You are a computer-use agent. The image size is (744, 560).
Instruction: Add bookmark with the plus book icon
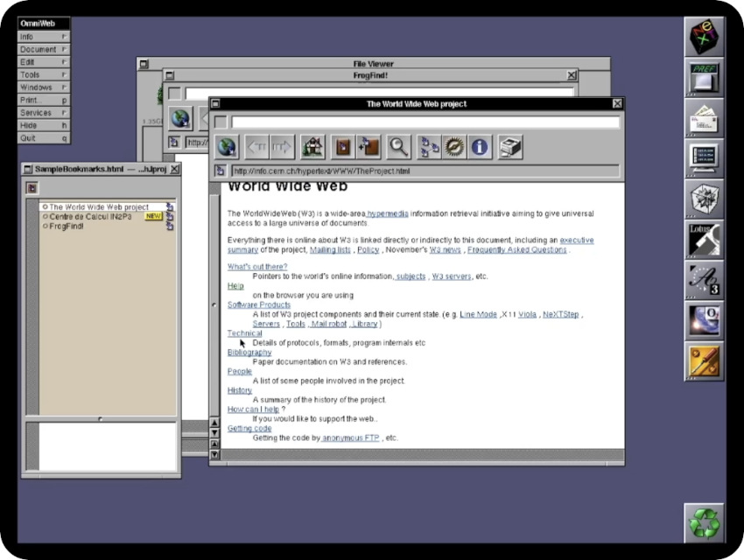368,147
